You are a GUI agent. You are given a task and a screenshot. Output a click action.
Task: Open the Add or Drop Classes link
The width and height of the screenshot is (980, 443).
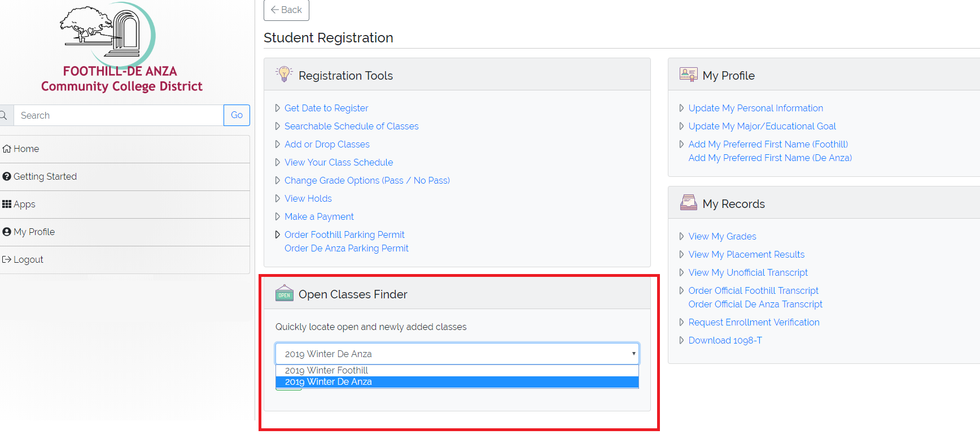[x=327, y=144]
